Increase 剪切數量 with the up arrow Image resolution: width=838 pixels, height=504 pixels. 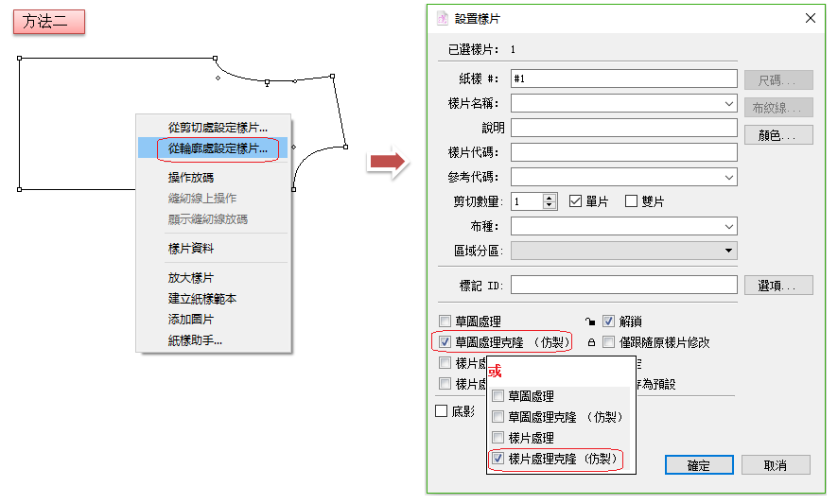click(550, 198)
